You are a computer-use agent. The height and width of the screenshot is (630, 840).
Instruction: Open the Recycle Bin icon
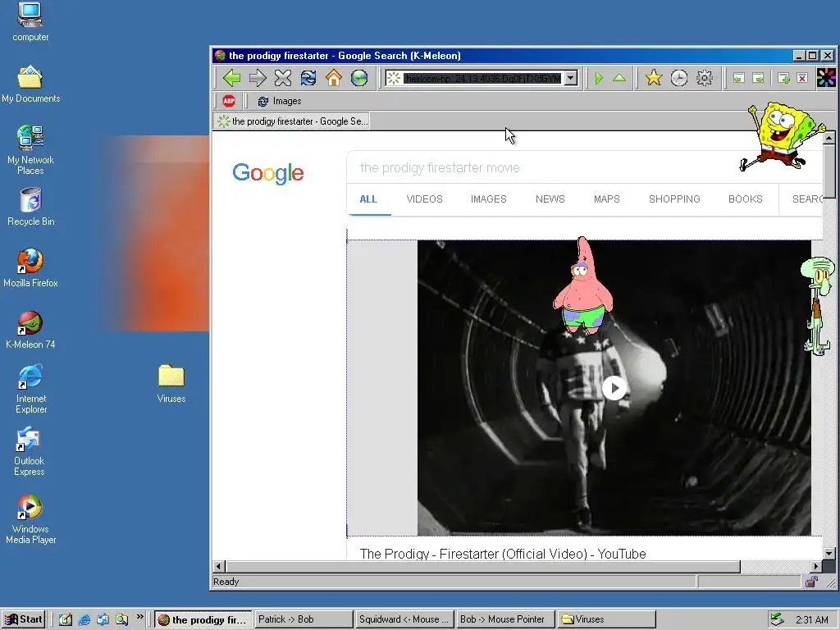(30, 207)
